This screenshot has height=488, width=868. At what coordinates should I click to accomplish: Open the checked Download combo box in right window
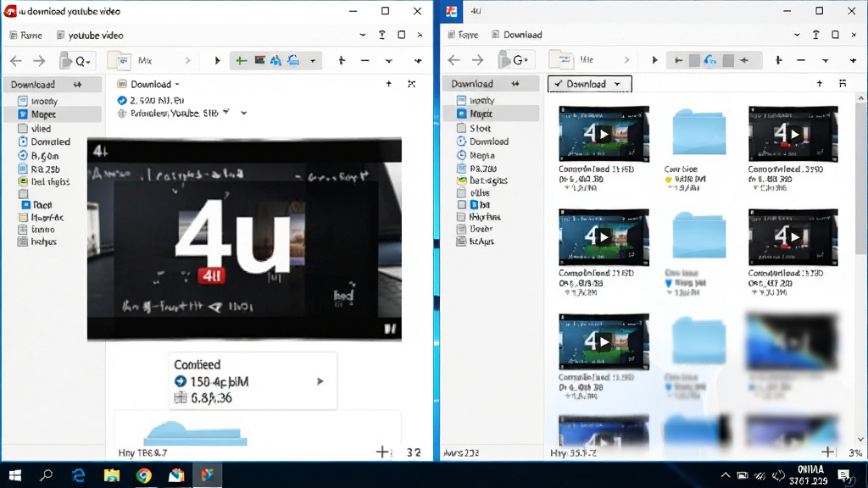coord(590,84)
